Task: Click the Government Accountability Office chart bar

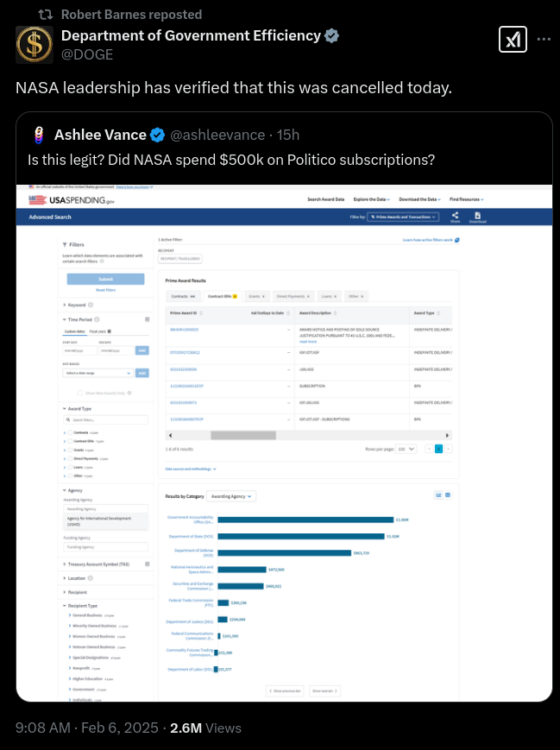Action: 305,520
